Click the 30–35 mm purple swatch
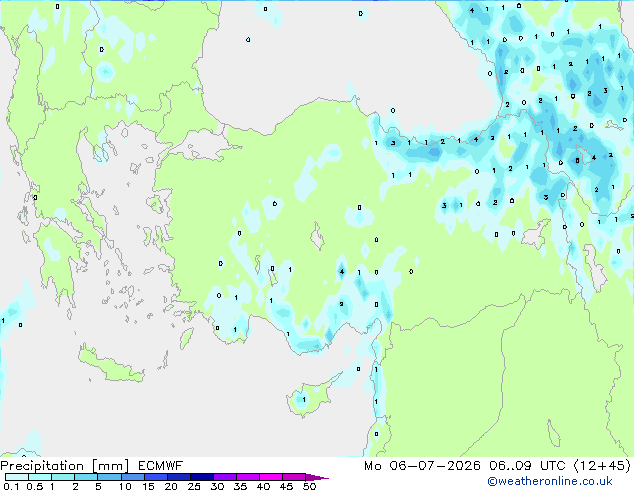The width and height of the screenshot is (634, 490). 224,477
